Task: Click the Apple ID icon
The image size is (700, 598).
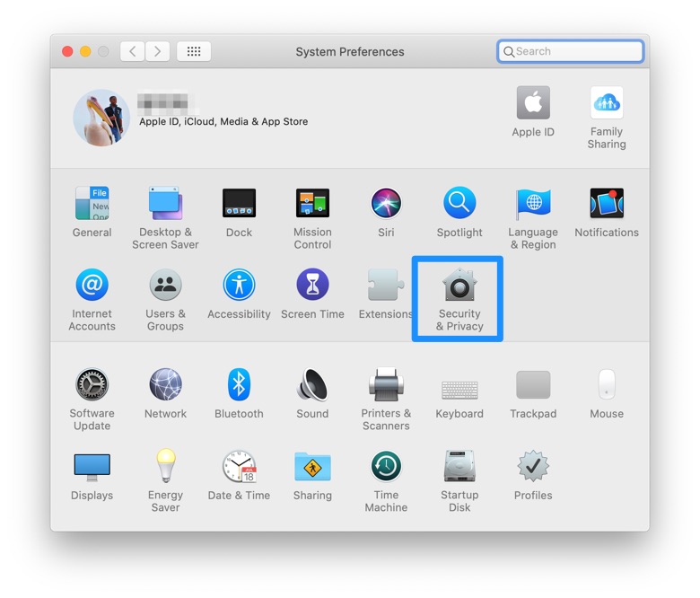Action: 533,104
